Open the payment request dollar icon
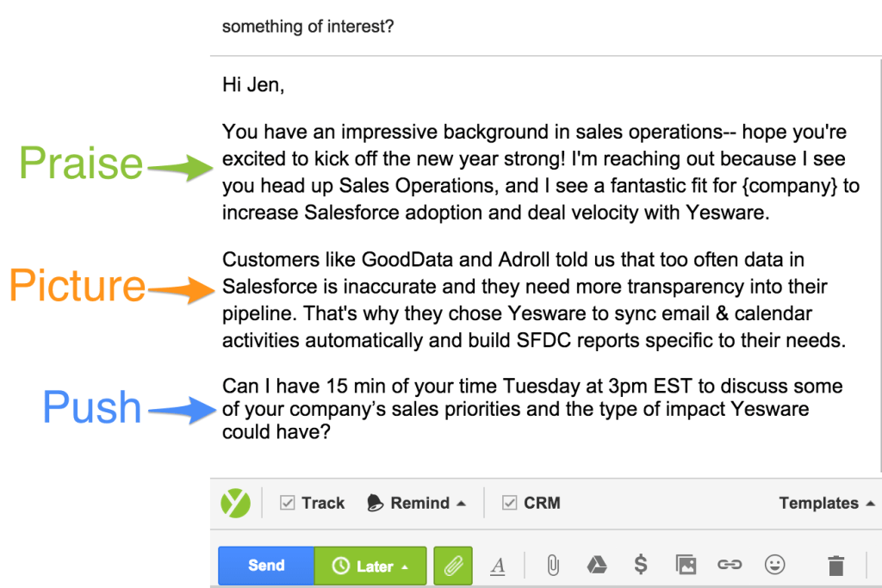Screen dimensions: 882x588 641,566
